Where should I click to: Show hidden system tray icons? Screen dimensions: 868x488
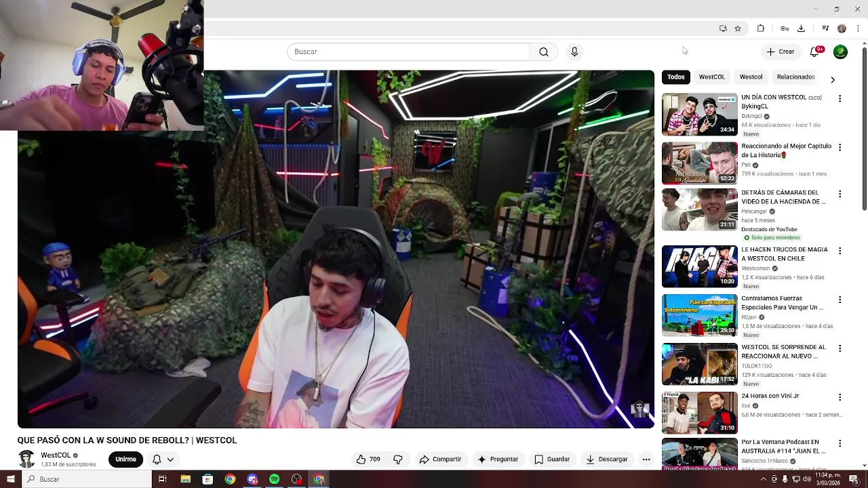tap(764, 479)
